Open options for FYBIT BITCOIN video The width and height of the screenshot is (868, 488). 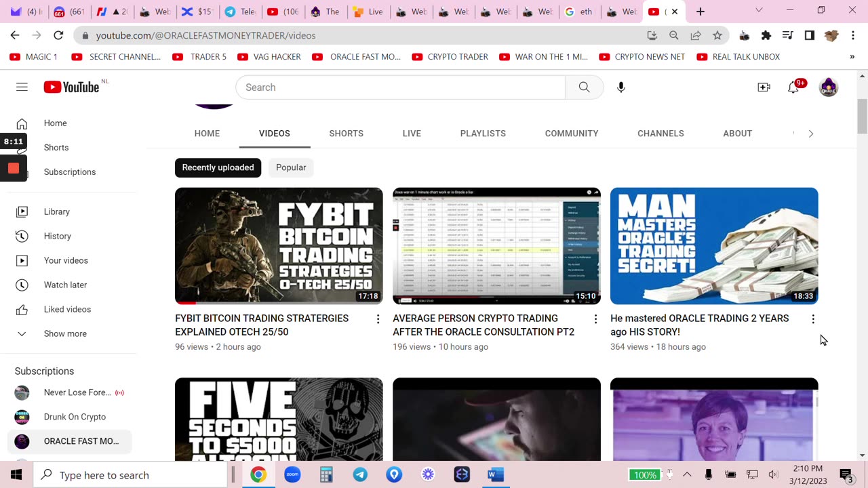coord(378,319)
